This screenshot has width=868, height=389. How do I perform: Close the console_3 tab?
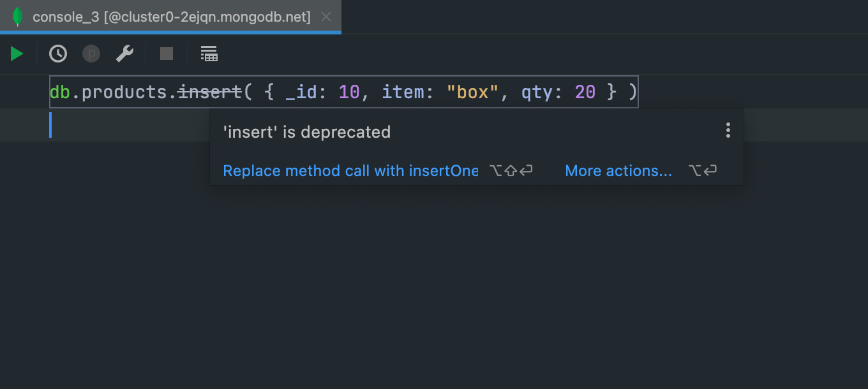[x=325, y=17]
